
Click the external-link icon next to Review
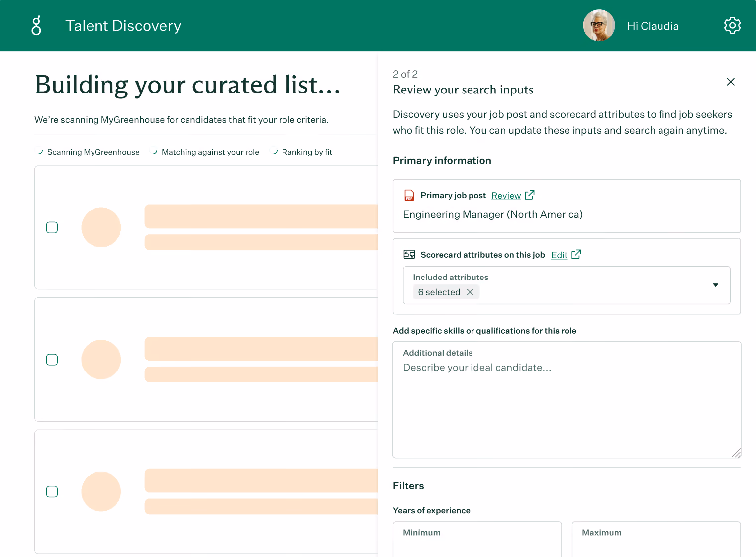tap(529, 195)
